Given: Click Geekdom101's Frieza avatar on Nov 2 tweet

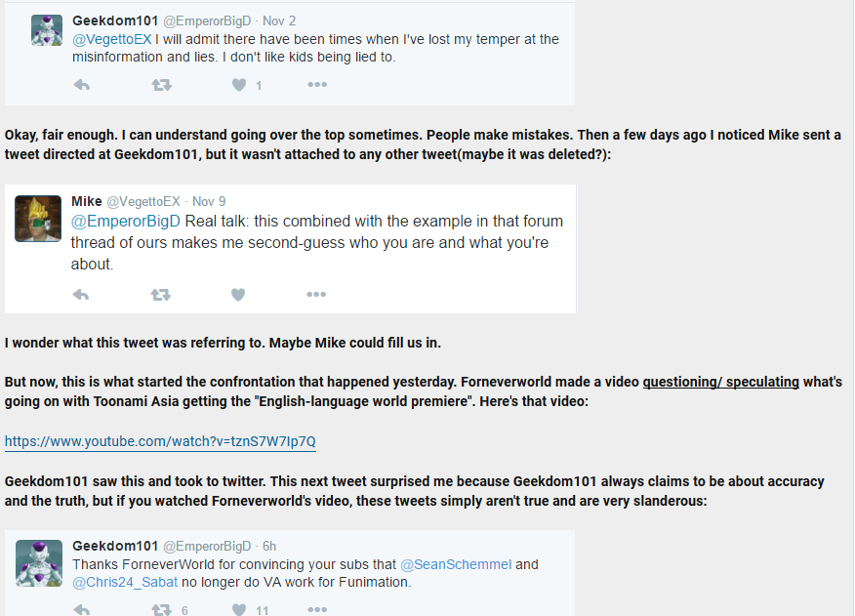Looking at the screenshot, I should point(46,30).
